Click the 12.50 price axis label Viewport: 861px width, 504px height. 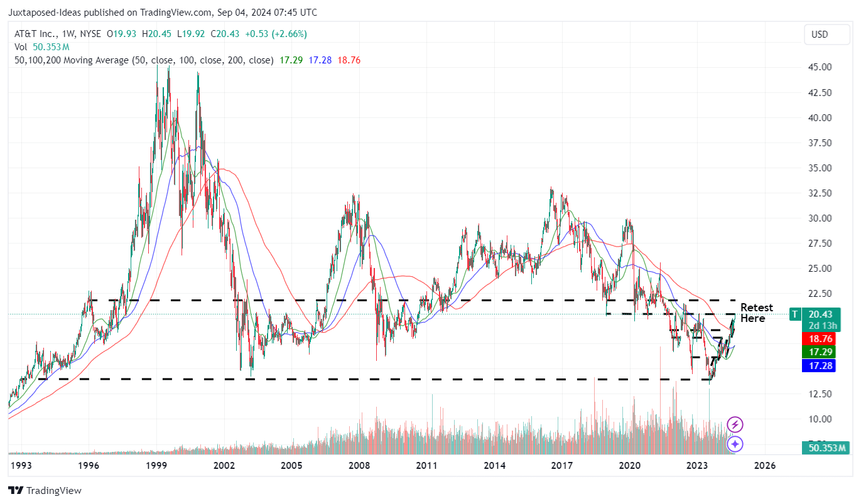(x=821, y=394)
